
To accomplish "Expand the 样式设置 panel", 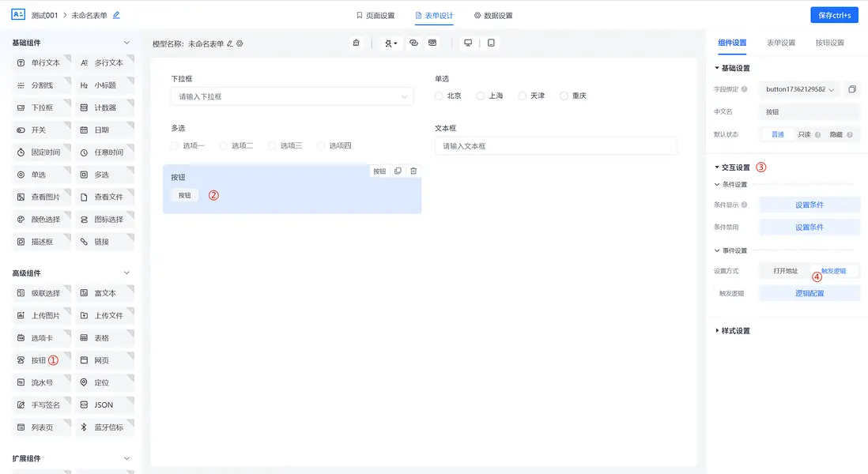I will [737, 330].
